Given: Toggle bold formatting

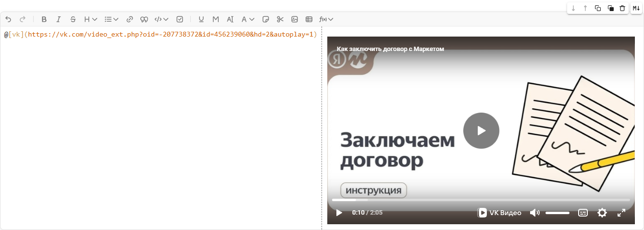Looking at the screenshot, I should click(x=44, y=19).
